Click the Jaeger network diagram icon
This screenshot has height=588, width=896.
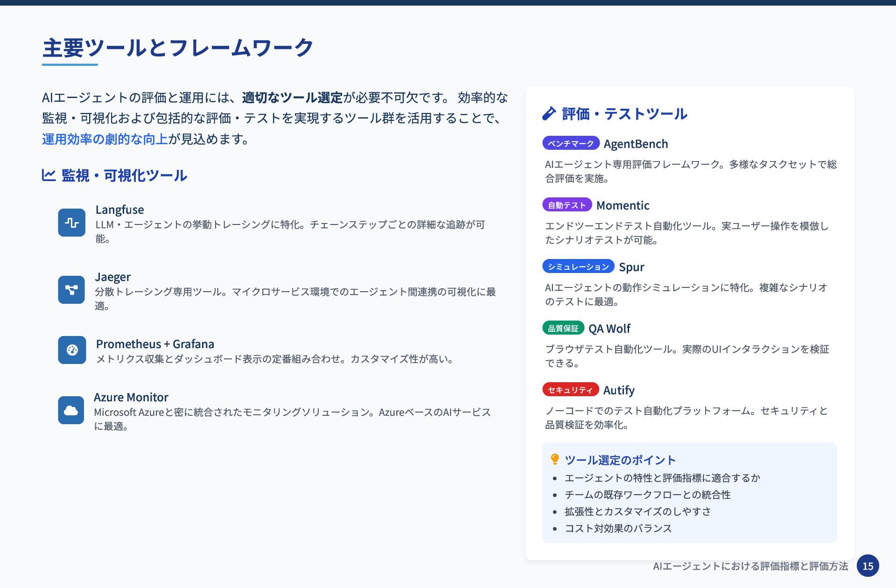(71, 290)
